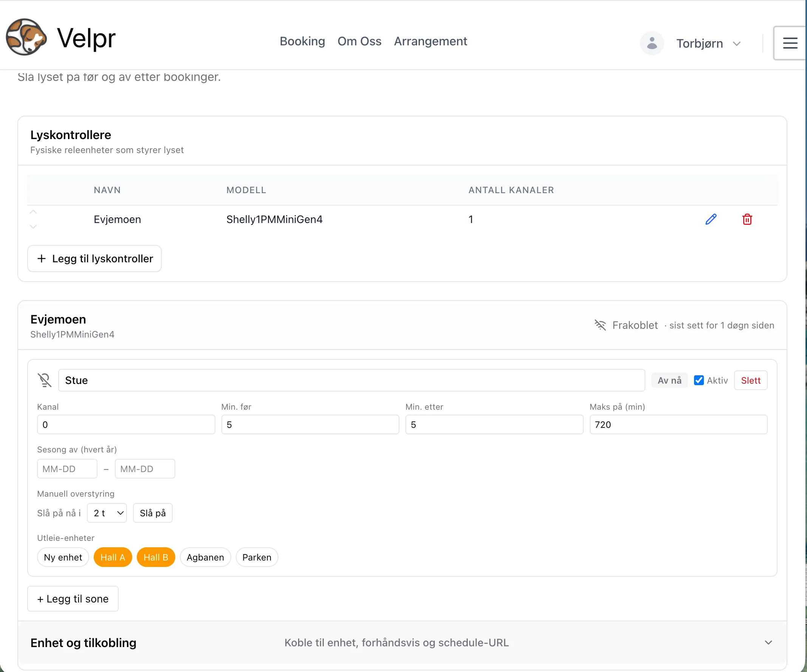This screenshot has width=807, height=672.
Task: Click the Stue zone name field
Action: [351, 380]
